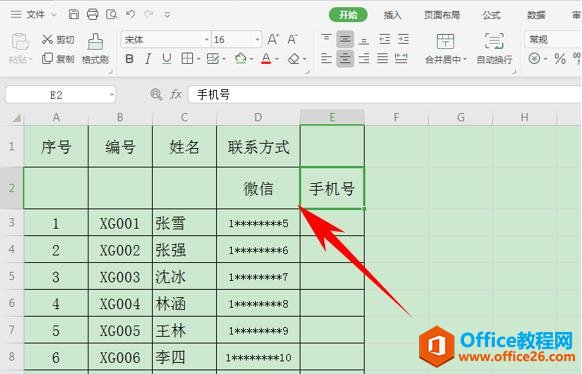This screenshot has width=582, height=374.
Task: Click the Name Box showing E2
Action: tap(60, 95)
